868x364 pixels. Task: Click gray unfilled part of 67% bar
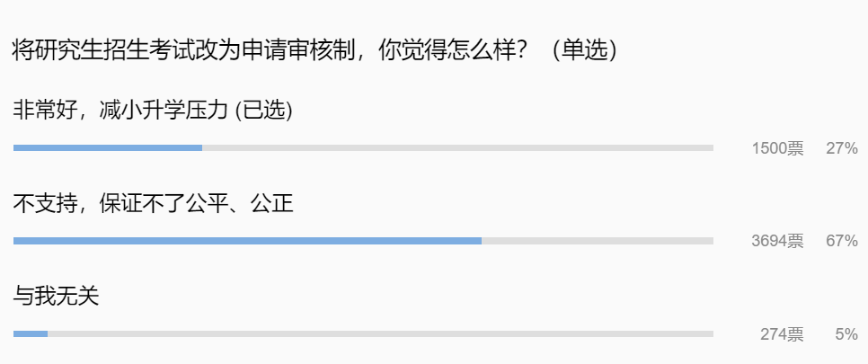coord(598,241)
